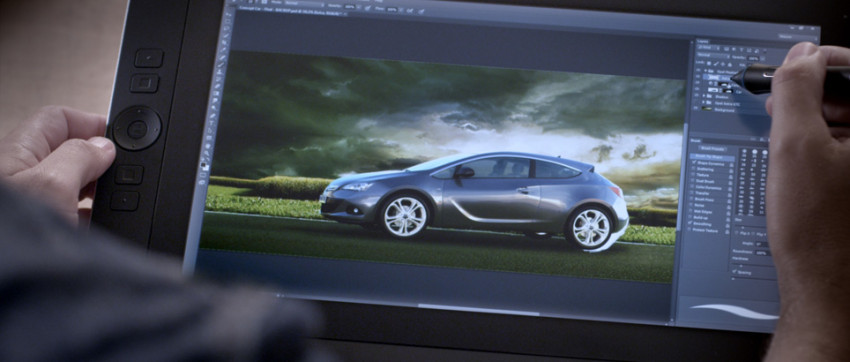
Task: Lock transparent pixels icon in Layers panel
Action: (709, 63)
